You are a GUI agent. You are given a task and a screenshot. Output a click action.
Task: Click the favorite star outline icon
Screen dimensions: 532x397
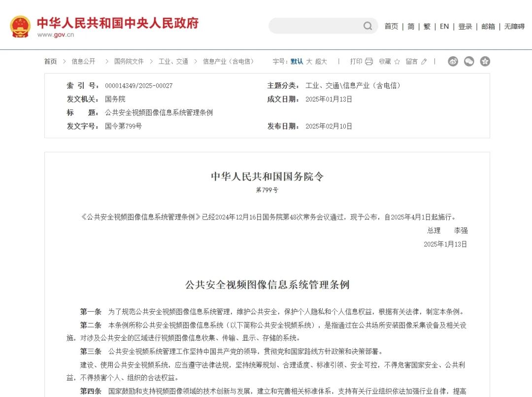tap(398, 62)
